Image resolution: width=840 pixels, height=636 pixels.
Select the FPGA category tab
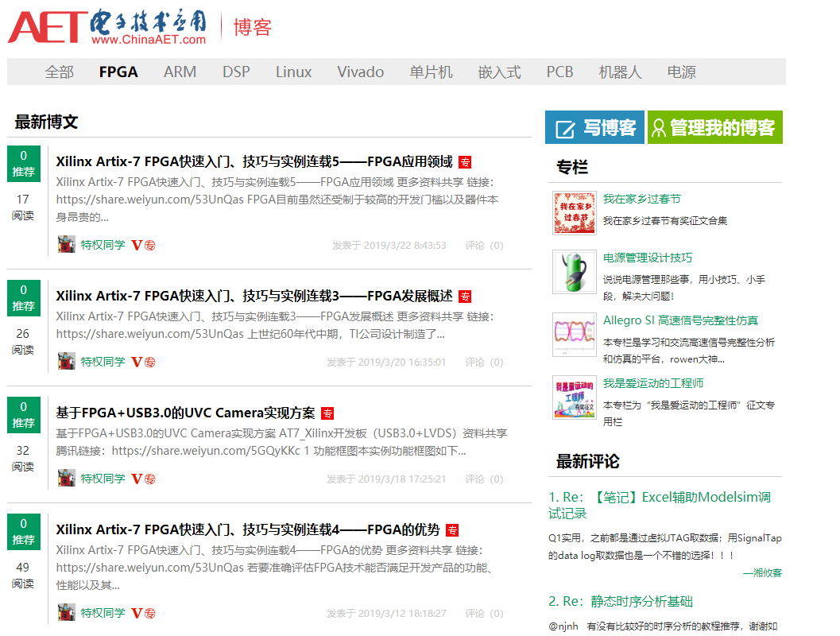tap(118, 72)
